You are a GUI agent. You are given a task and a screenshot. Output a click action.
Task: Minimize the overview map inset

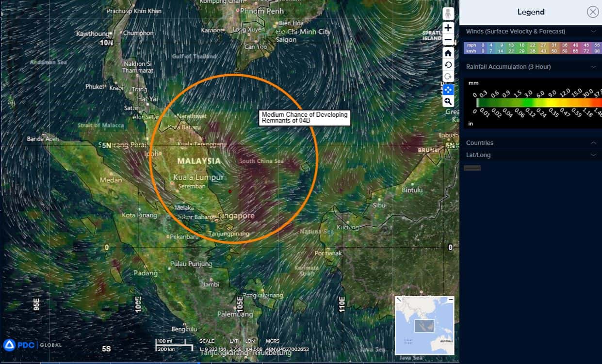[451, 300]
